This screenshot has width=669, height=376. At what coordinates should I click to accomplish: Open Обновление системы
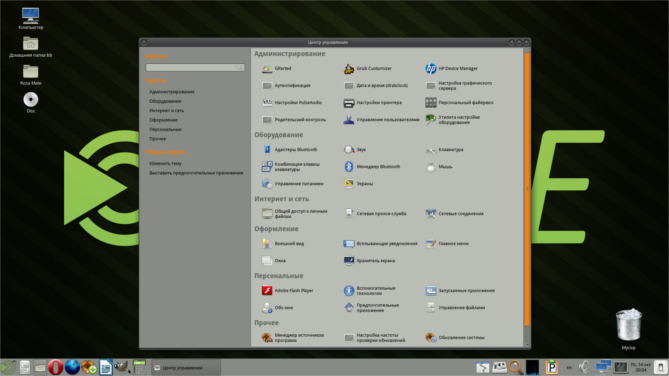pyautogui.click(x=455, y=337)
